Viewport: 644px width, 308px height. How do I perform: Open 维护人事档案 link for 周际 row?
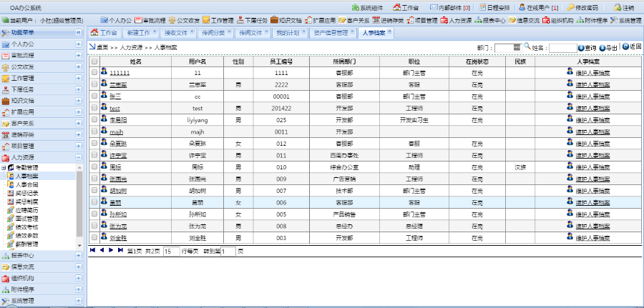(592, 167)
